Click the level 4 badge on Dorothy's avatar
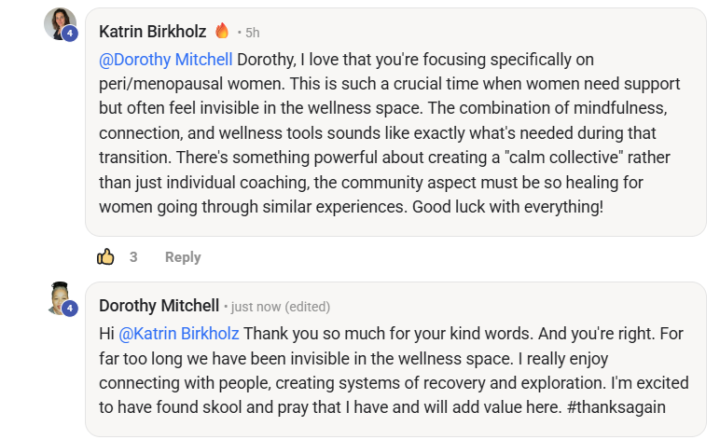The image size is (720, 440). pos(70,309)
